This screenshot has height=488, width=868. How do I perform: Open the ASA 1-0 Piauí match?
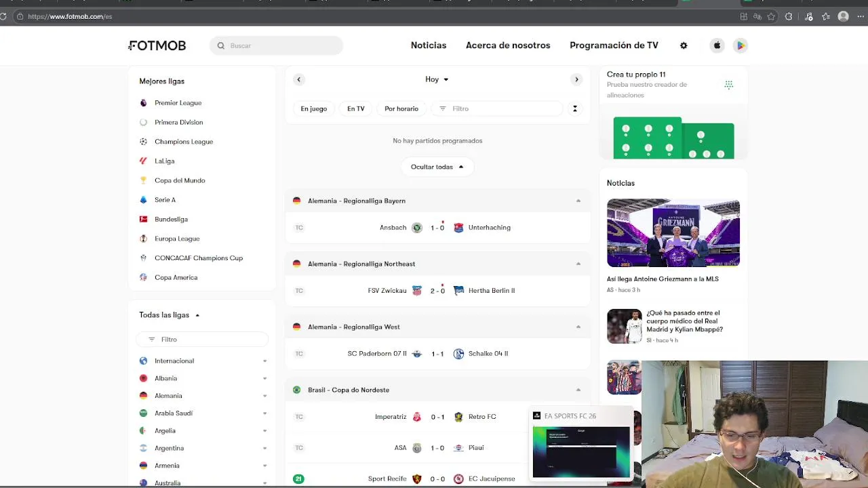(437, 448)
